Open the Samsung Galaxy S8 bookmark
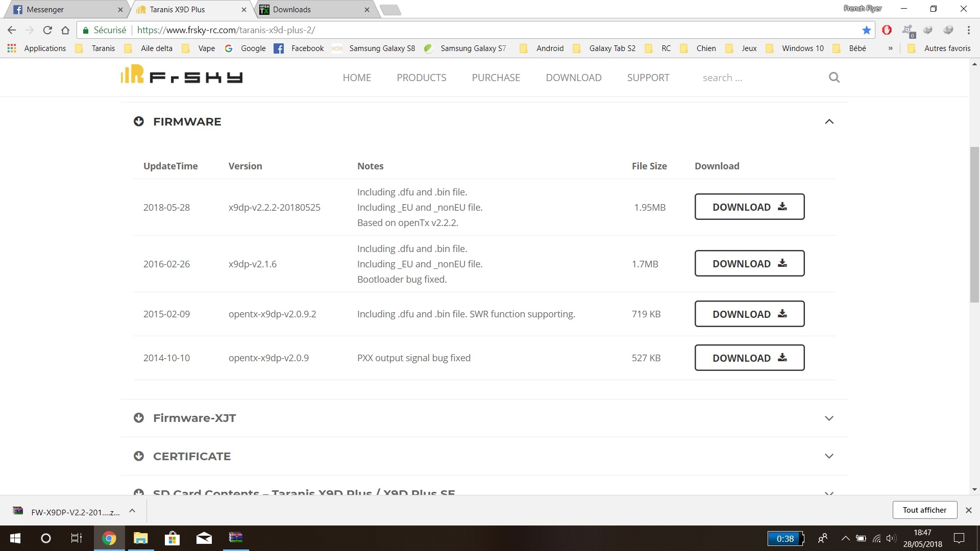This screenshot has height=551, width=980. (x=374, y=48)
